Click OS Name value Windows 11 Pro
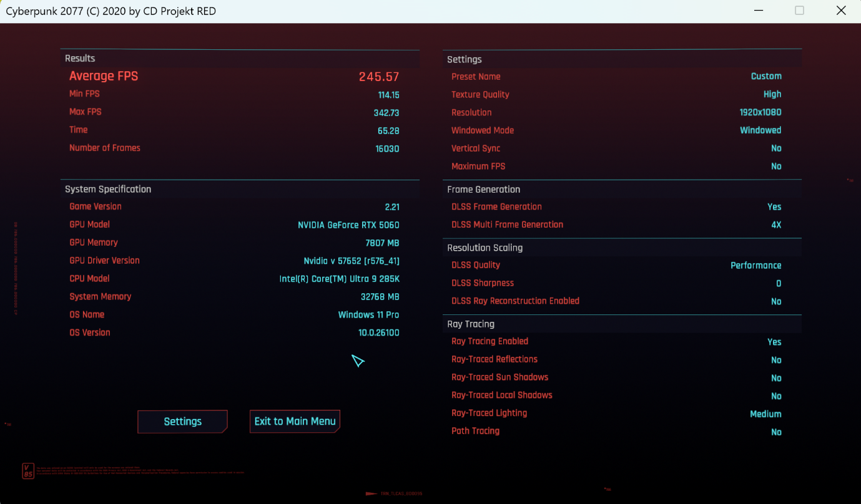 [368, 315]
